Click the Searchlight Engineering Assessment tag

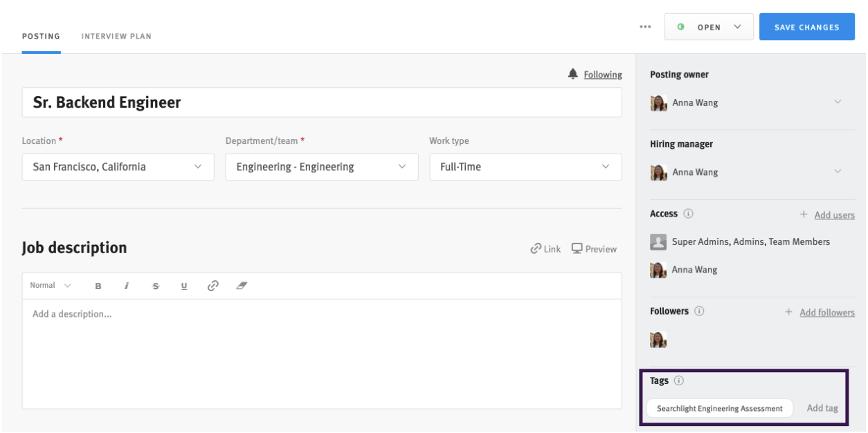(x=719, y=408)
